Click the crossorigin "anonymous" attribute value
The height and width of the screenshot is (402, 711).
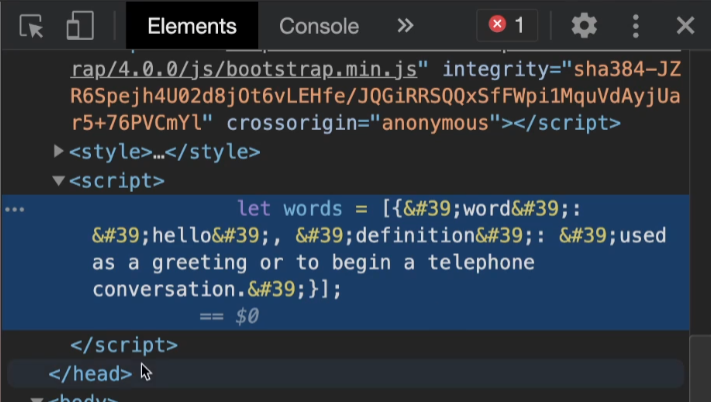pos(435,123)
